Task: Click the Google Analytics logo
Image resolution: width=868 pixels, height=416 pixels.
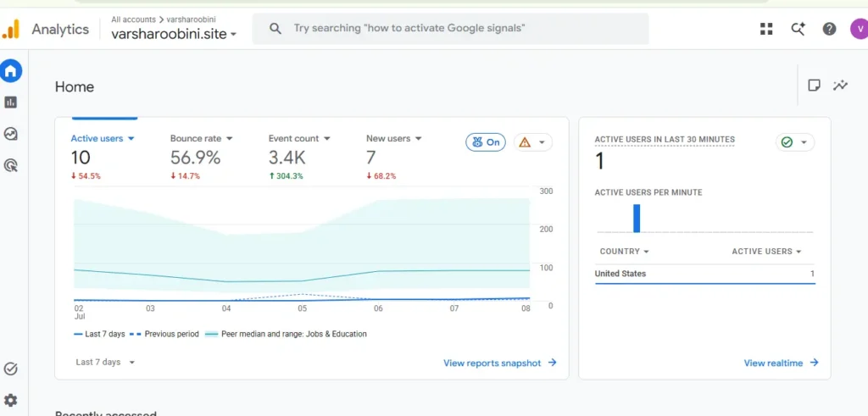Action: (x=10, y=29)
